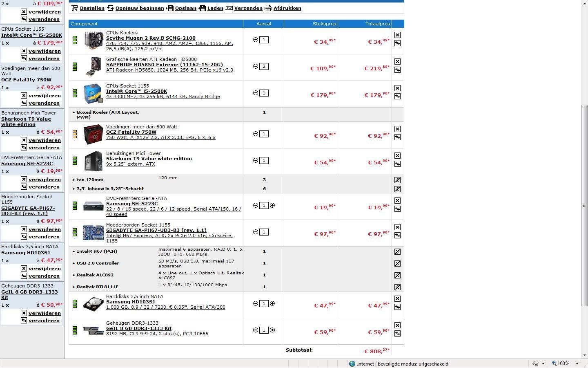Edit Realtek RTL8111E pencil icon

click(x=397, y=287)
